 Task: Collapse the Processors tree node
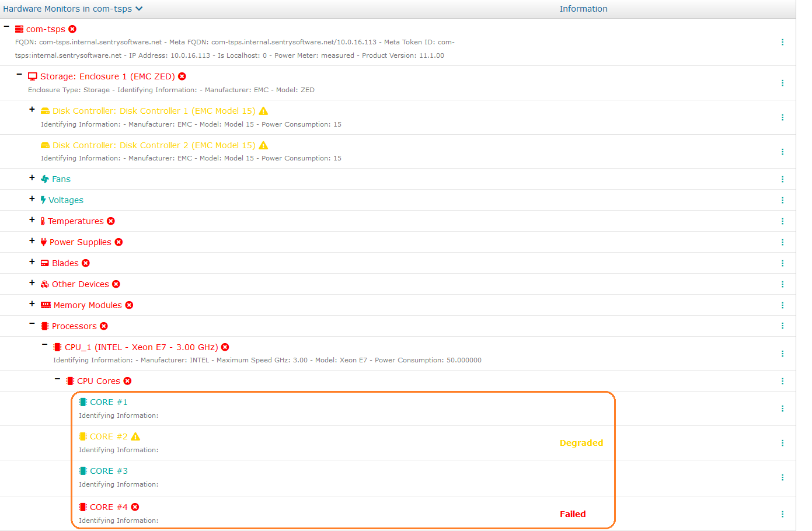pyautogui.click(x=32, y=325)
